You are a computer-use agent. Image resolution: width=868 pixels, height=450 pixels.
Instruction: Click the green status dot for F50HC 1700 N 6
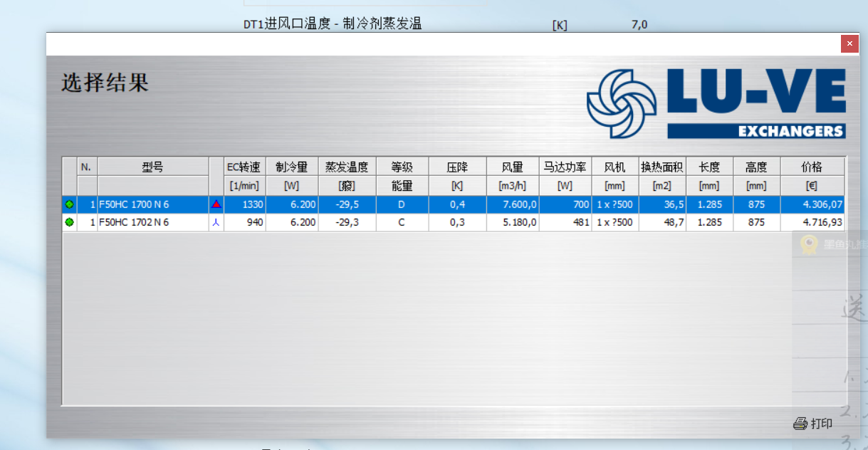69,204
